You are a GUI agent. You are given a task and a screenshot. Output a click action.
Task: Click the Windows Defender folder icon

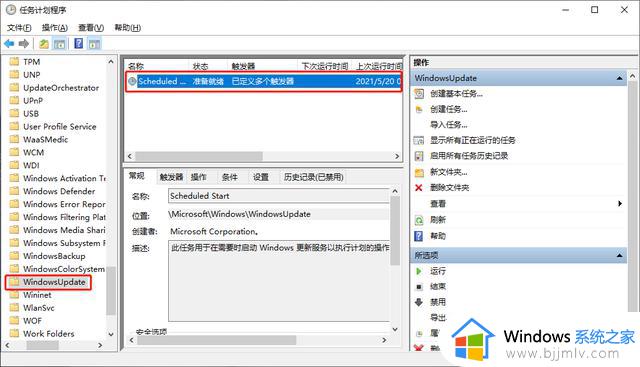click(x=14, y=191)
